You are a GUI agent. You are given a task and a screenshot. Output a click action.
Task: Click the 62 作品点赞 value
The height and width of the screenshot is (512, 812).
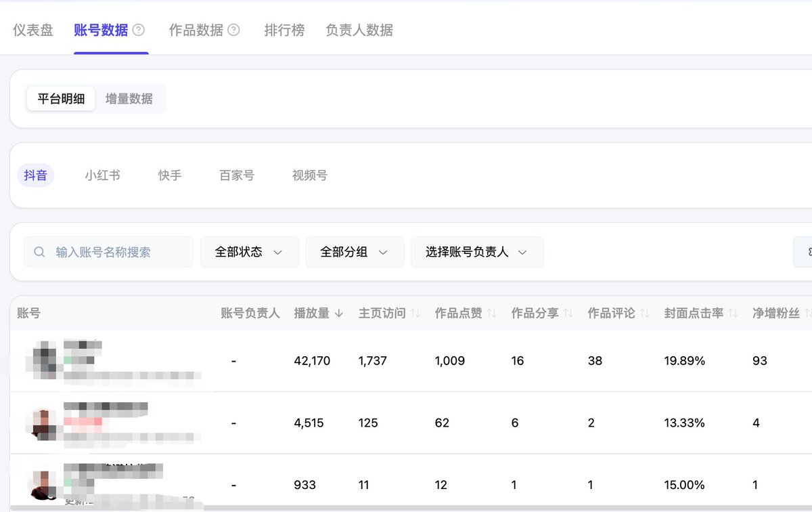tap(442, 423)
